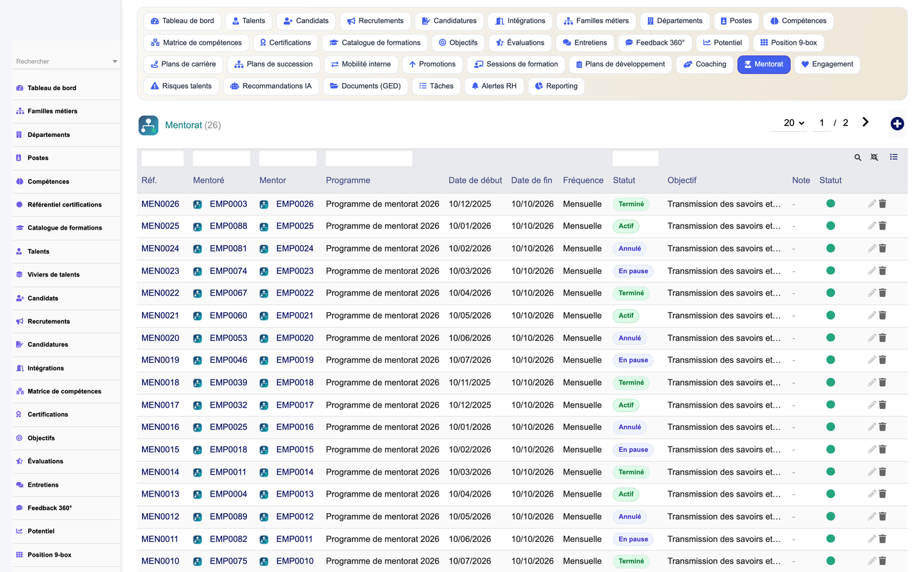Delete row MEN0025 with trash icon

[x=882, y=226]
